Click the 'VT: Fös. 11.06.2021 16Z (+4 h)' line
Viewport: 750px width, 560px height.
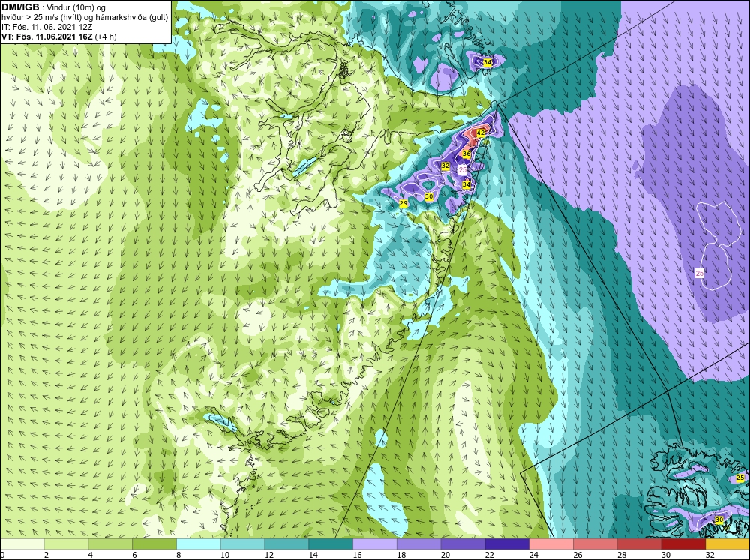pos(58,36)
